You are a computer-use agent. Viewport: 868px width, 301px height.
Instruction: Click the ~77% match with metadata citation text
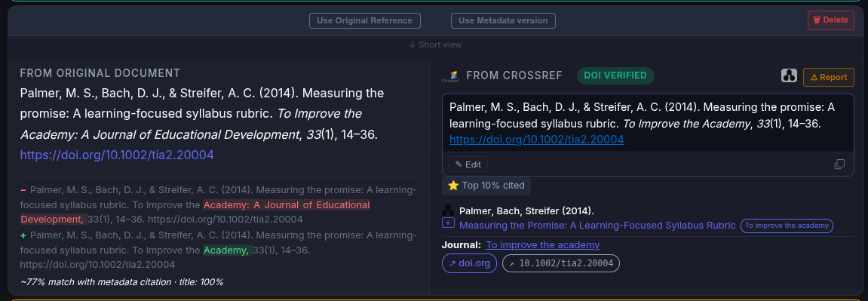(121, 281)
